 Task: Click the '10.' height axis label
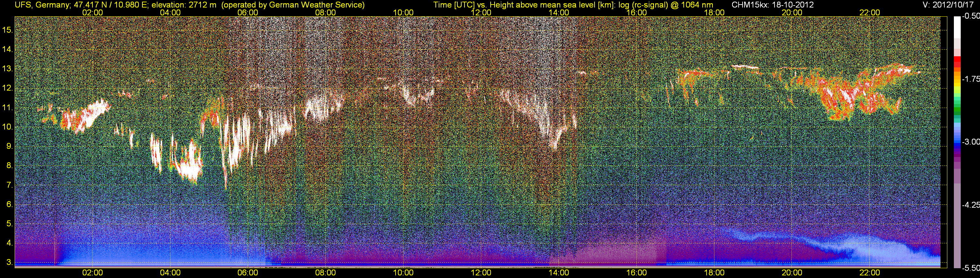click(7, 127)
